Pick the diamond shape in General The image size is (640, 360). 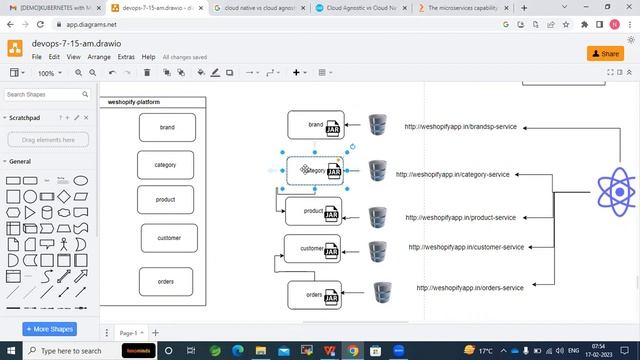(x=64, y=196)
